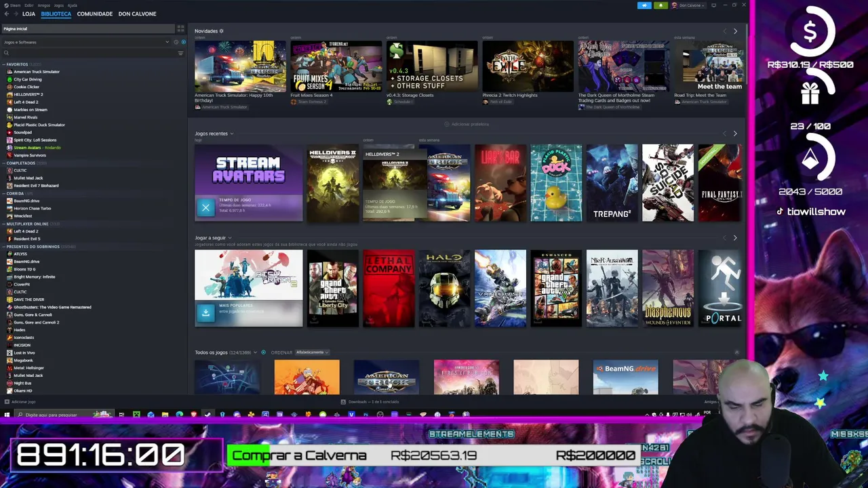Go back with the Steam back arrow

coord(7,14)
